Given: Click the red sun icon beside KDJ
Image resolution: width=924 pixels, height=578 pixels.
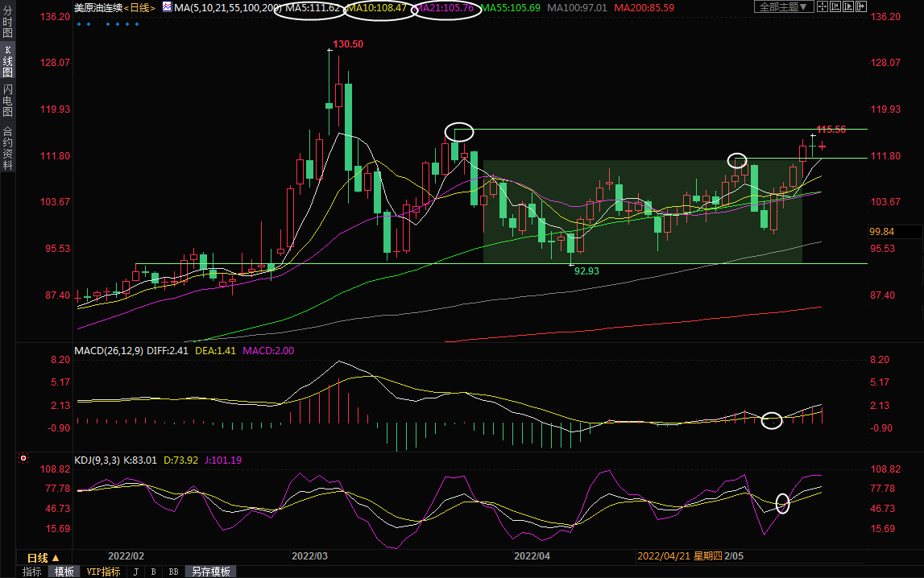Looking at the screenshot, I should pyautogui.click(x=23, y=460).
